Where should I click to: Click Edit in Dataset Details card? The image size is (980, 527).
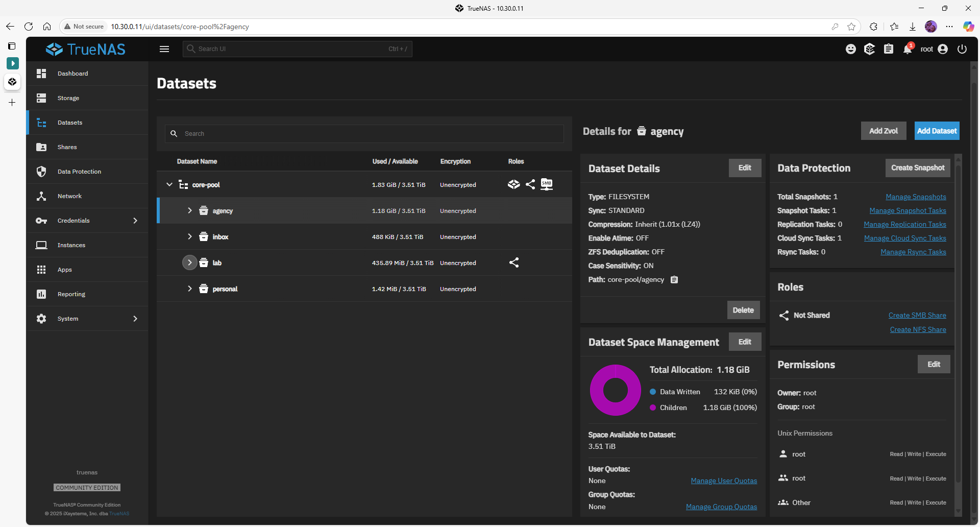745,168
